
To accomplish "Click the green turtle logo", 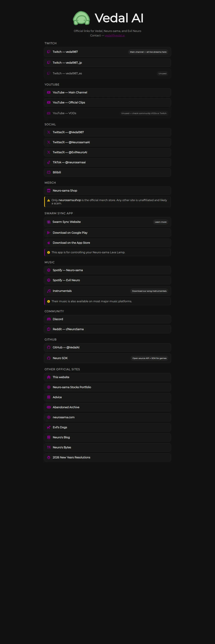I will click(x=81, y=18).
